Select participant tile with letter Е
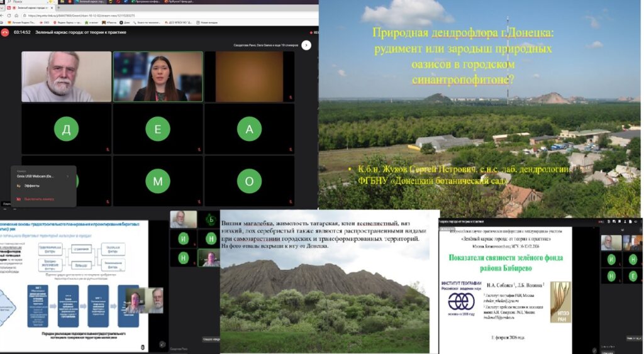The width and height of the screenshot is (644, 354). (x=158, y=129)
